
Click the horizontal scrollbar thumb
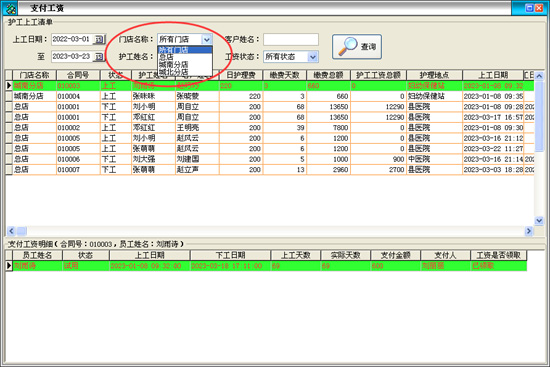click(x=22, y=231)
